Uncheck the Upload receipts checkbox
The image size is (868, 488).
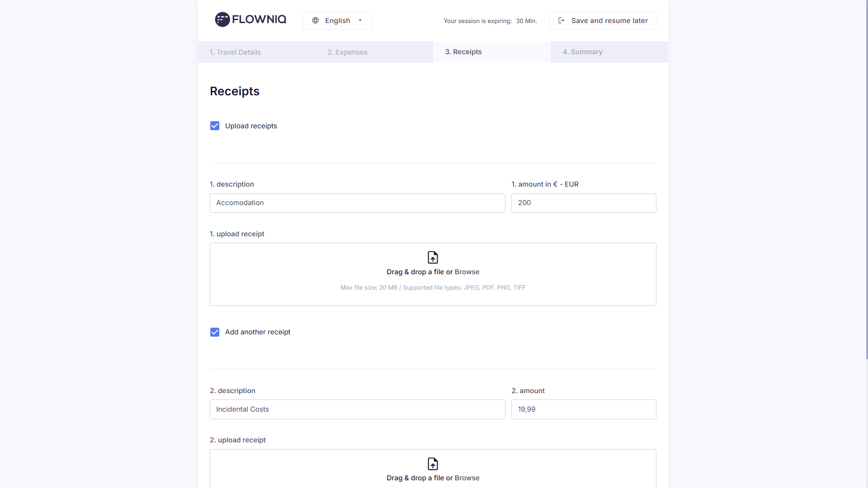tap(215, 126)
